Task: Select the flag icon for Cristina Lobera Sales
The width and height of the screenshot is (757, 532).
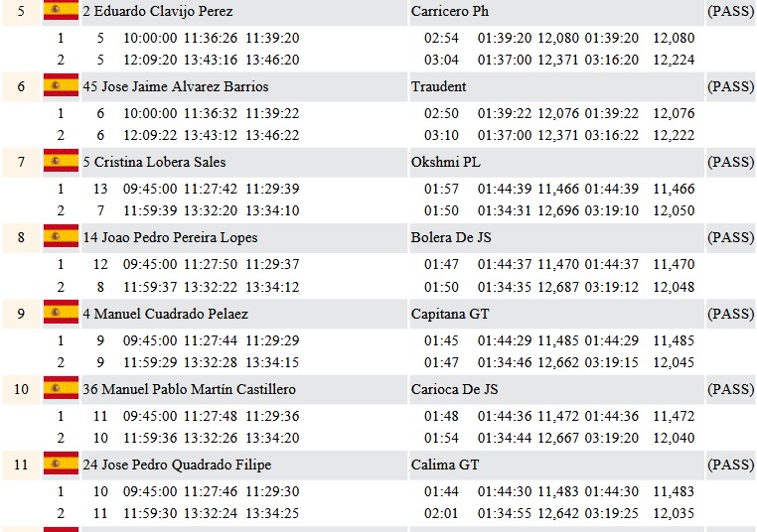Action: (61, 162)
